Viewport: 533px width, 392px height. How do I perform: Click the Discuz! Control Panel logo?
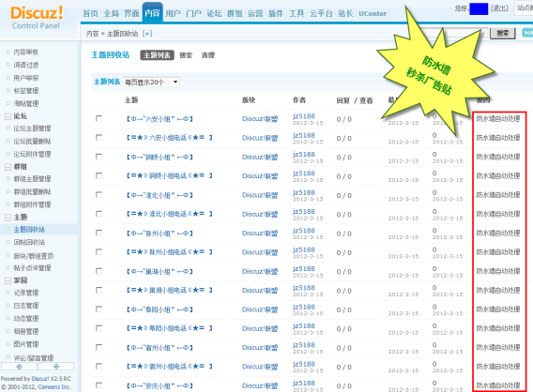click(x=37, y=18)
